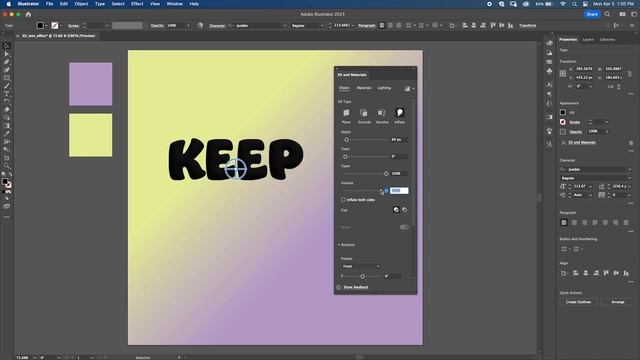The image size is (640, 360).
Task: Click the Fill color swatch in Appearance
Action: coord(563,112)
